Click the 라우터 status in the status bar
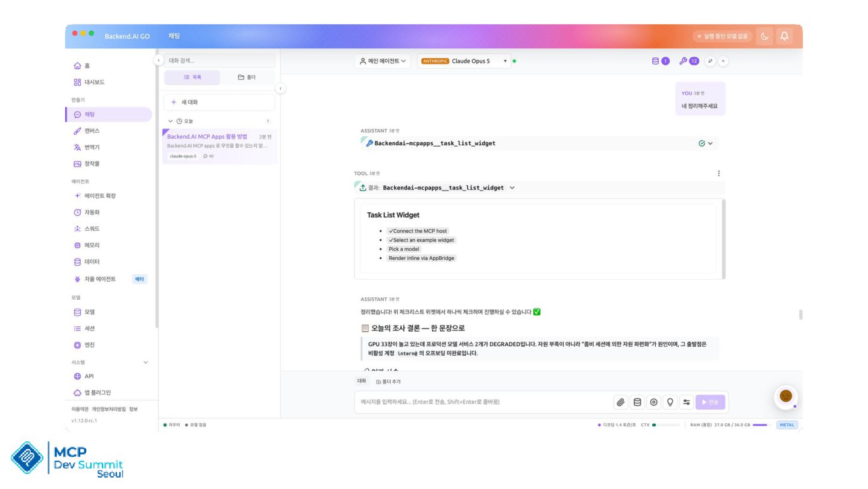Screen dimensions: 868x489 [x=172, y=425]
